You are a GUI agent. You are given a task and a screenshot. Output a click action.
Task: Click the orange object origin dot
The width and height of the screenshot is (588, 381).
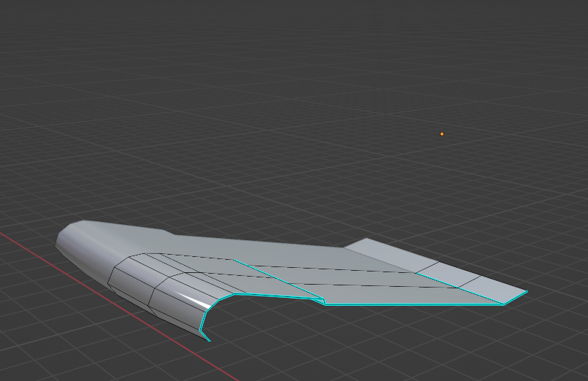pos(442,134)
